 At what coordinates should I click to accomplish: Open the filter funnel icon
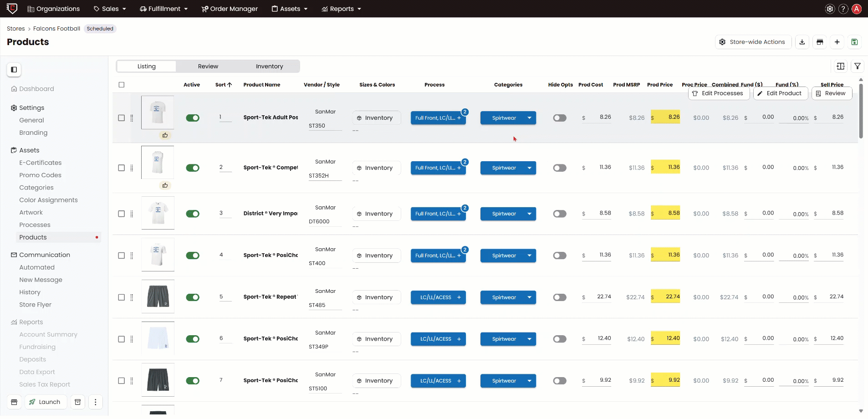[x=858, y=66]
